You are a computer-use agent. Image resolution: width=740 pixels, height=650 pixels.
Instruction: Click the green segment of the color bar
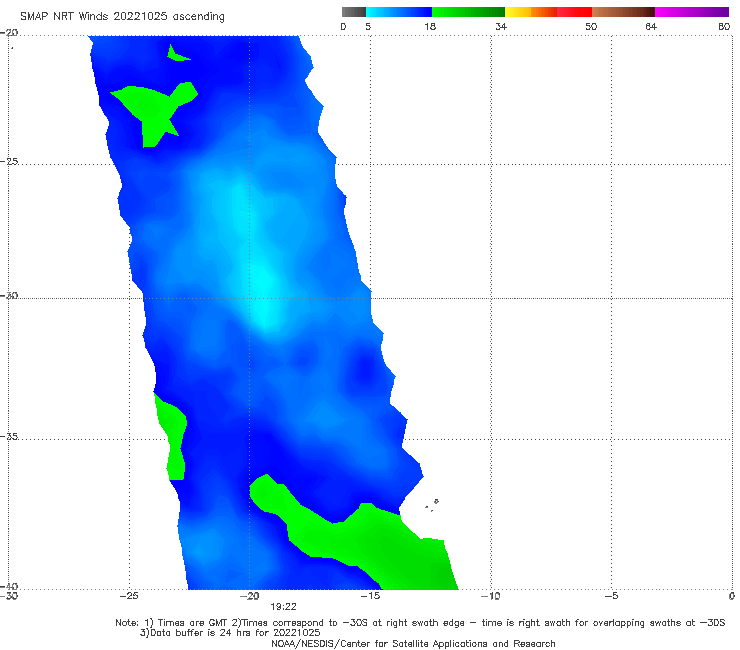pos(468,12)
